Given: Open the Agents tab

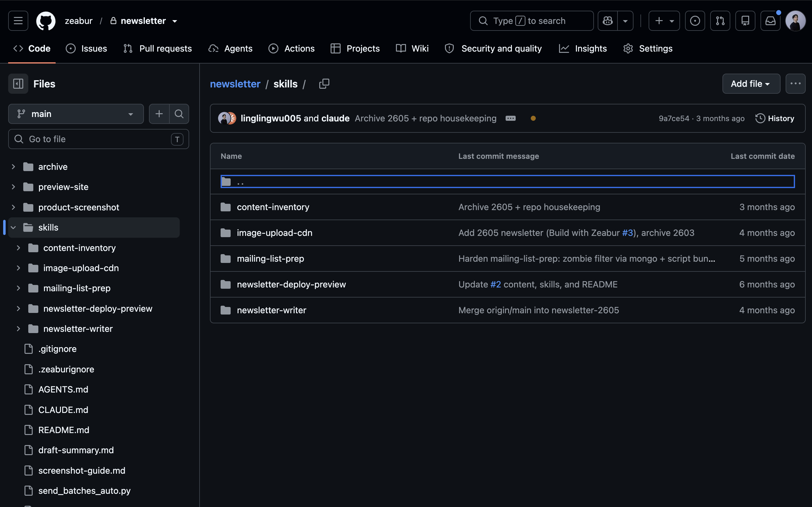Looking at the screenshot, I should [230, 49].
